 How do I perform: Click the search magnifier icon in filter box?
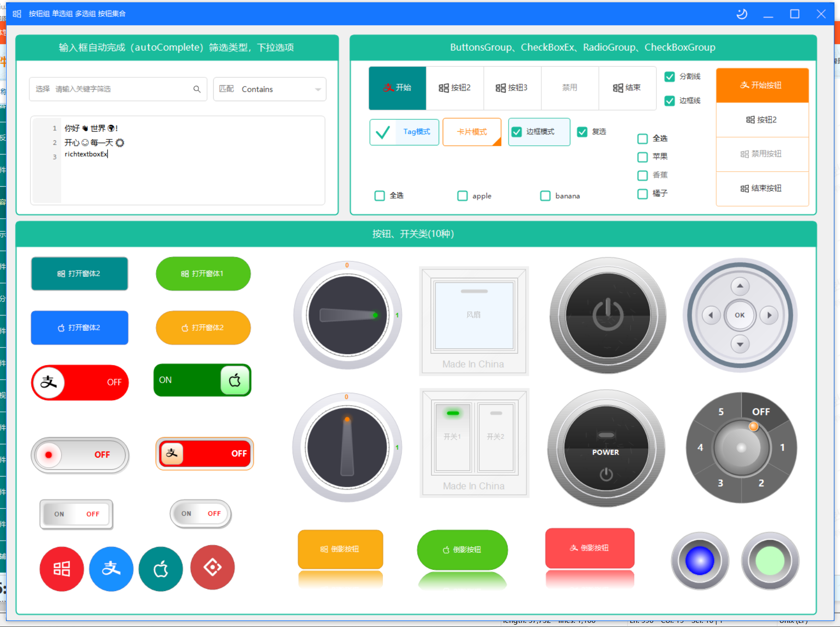point(197,89)
